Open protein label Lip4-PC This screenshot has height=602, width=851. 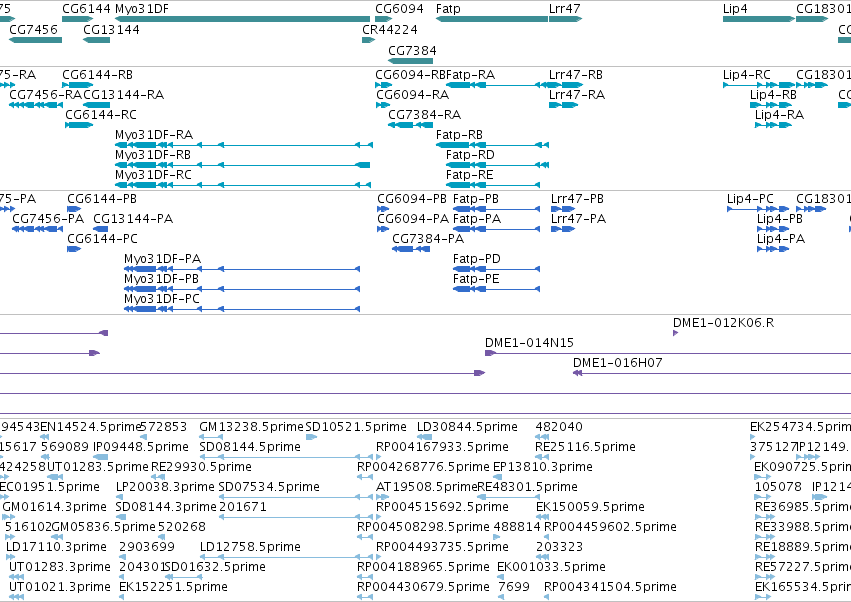(750, 199)
